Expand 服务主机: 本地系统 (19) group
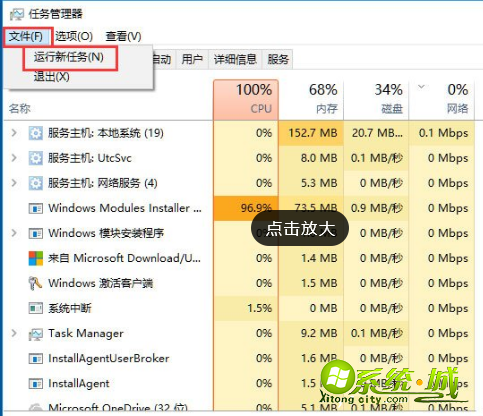Image resolution: width=483 pixels, height=416 pixels. point(14,133)
